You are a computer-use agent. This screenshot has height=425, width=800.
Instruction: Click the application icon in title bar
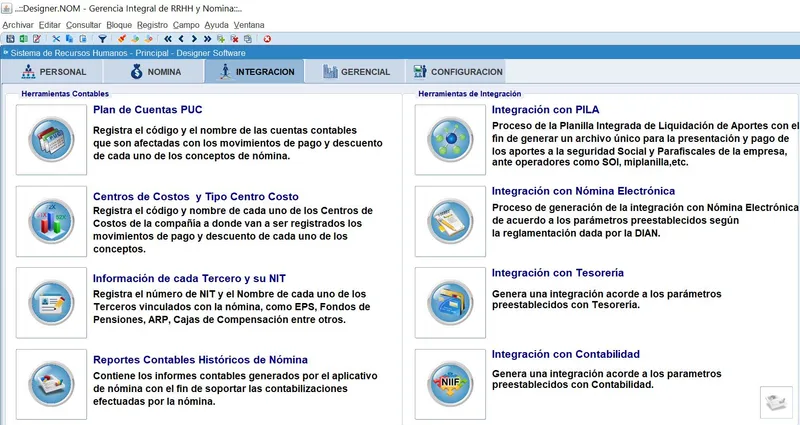pos(7,8)
